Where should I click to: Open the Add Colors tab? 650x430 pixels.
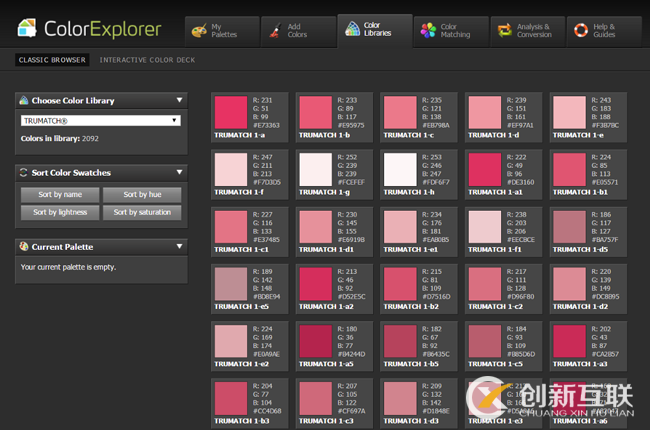[x=298, y=31]
